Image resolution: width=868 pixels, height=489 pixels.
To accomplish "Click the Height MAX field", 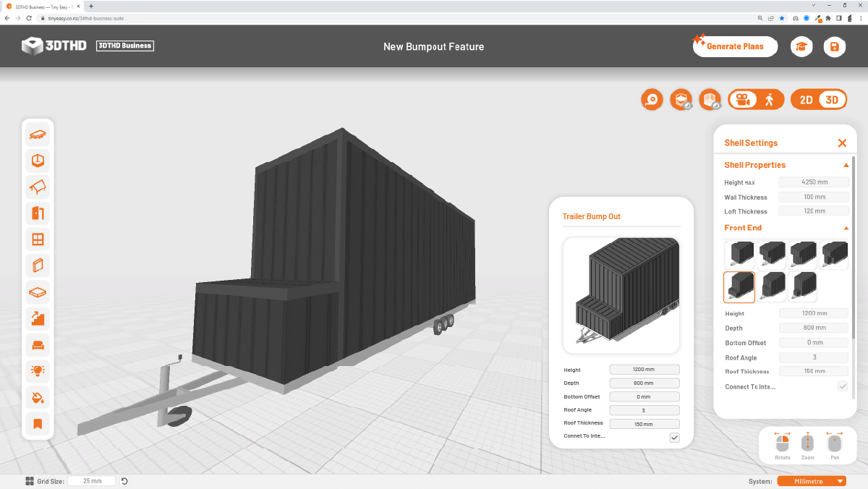I will (814, 182).
